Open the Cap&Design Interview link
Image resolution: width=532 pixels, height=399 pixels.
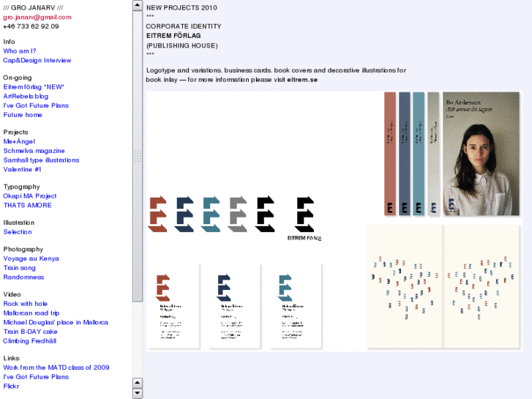point(37,60)
